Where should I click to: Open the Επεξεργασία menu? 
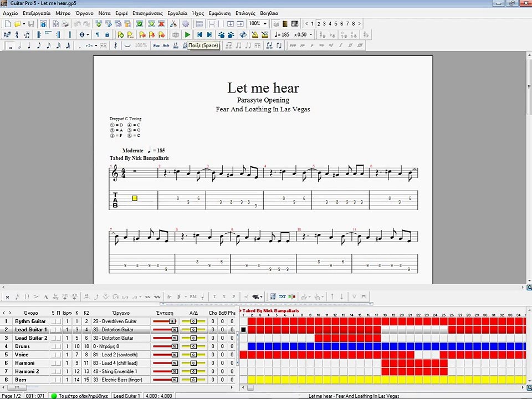click(37, 13)
